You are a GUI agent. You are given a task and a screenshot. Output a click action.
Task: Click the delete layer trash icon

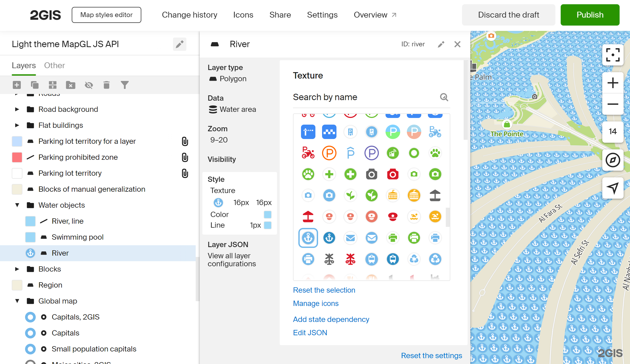106,85
